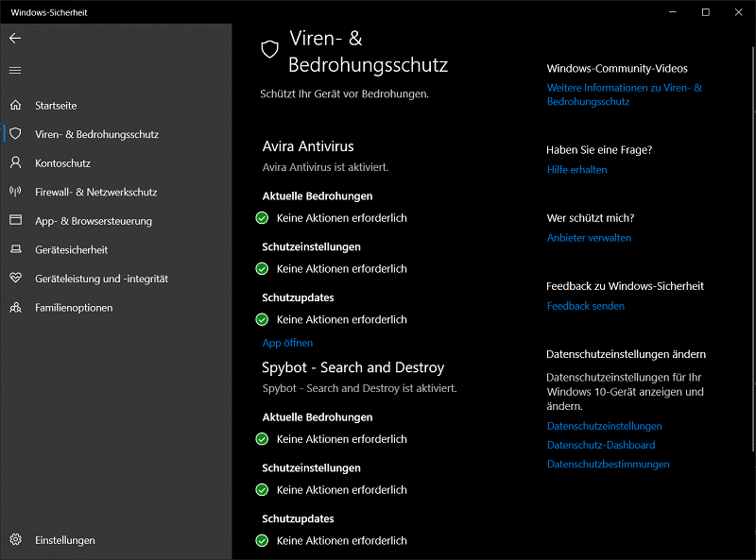Click the Spybot - Search and Destroy heading
This screenshot has height=560, width=756.
352,367
